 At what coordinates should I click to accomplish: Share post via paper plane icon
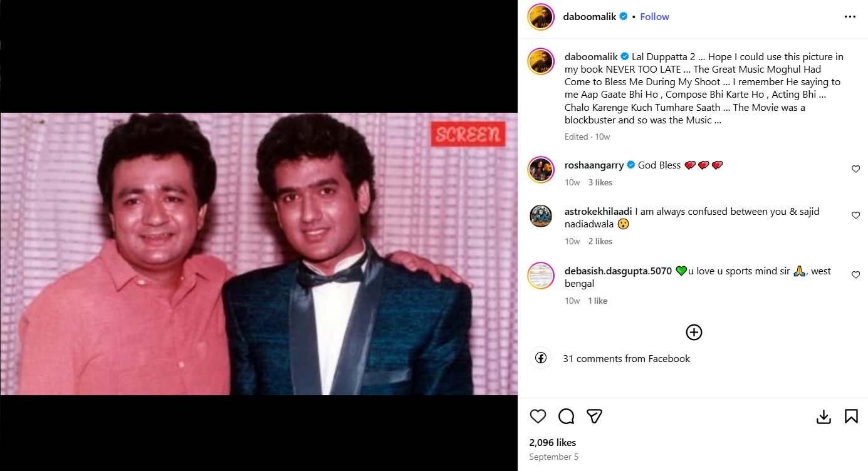pyautogui.click(x=594, y=417)
